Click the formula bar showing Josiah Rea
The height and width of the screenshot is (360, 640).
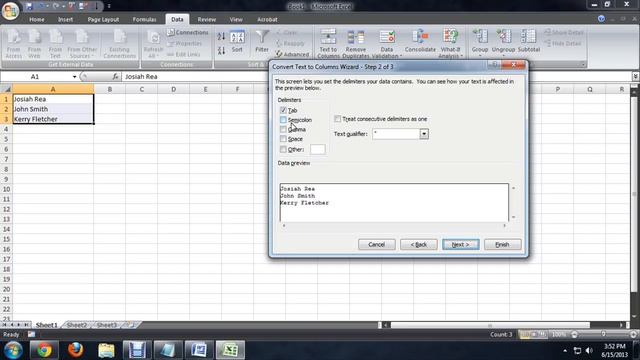coord(376,76)
